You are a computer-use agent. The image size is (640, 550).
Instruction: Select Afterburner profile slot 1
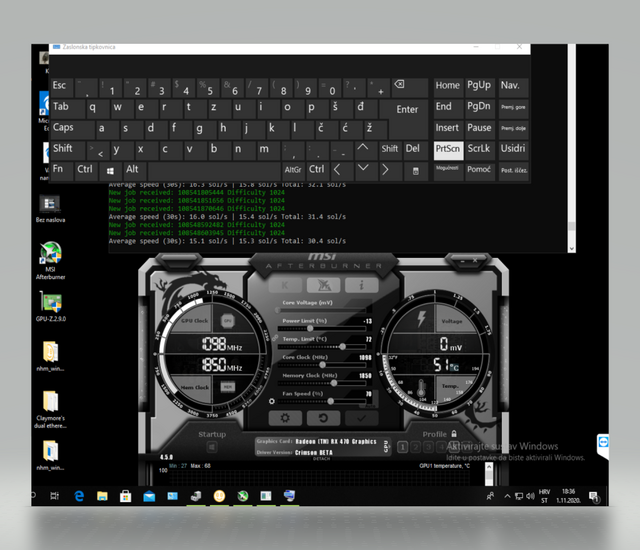click(x=402, y=447)
